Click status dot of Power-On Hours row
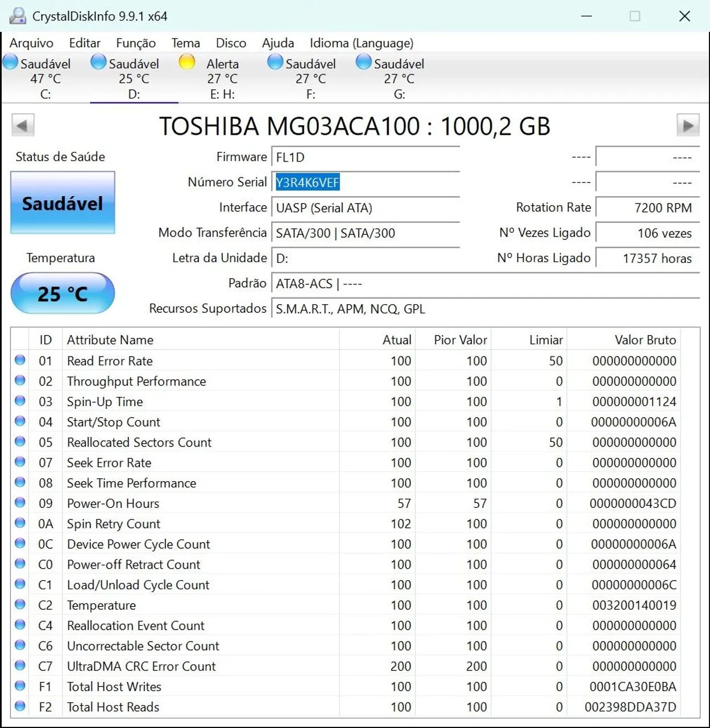The image size is (710, 728). pyautogui.click(x=20, y=503)
